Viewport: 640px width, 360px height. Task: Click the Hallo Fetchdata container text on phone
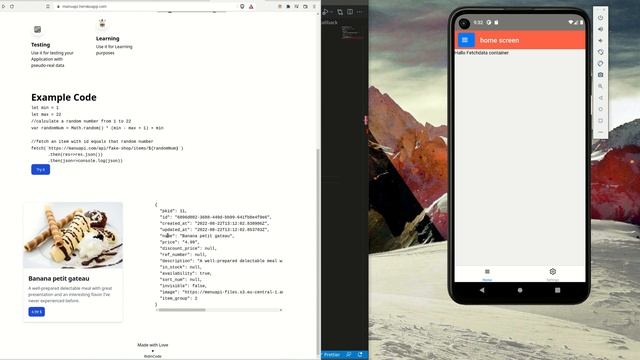point(482,53)
